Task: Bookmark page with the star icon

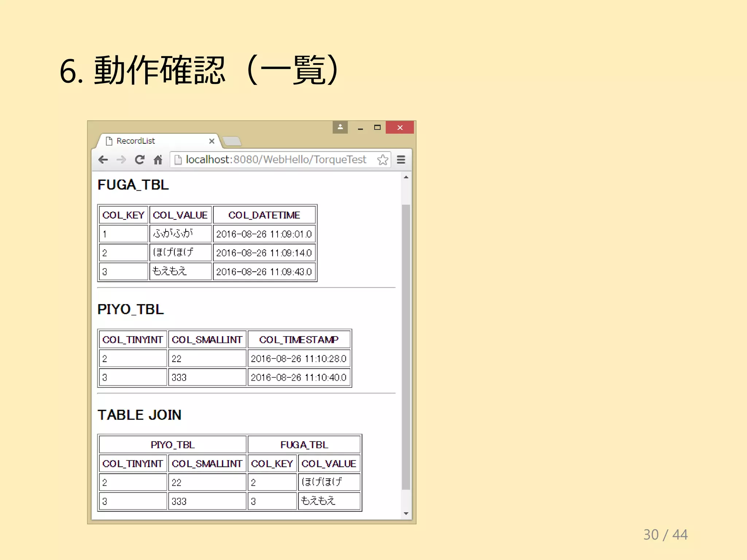Action: tap(382, 160)
